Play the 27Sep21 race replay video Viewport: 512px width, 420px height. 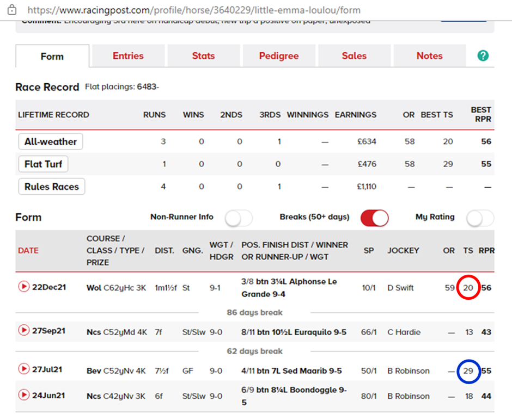click(24, 331)
